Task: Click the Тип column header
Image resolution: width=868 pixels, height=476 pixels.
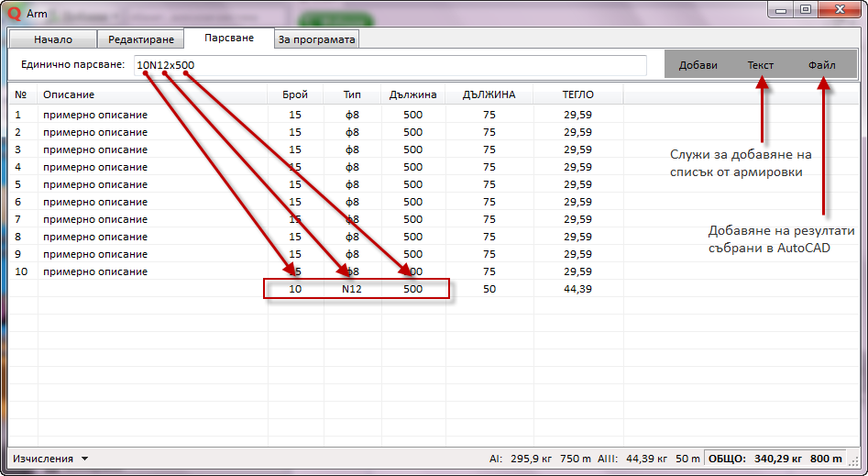Action: 352,94
